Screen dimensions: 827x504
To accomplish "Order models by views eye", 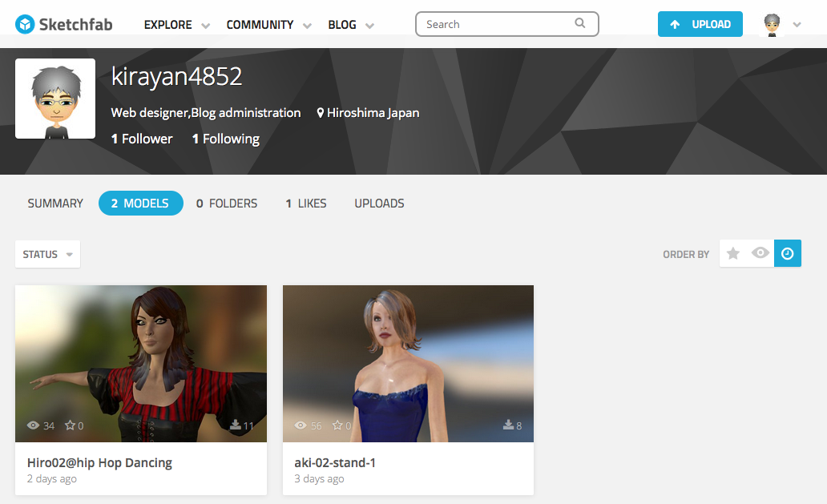I will [x=760, y=253].
